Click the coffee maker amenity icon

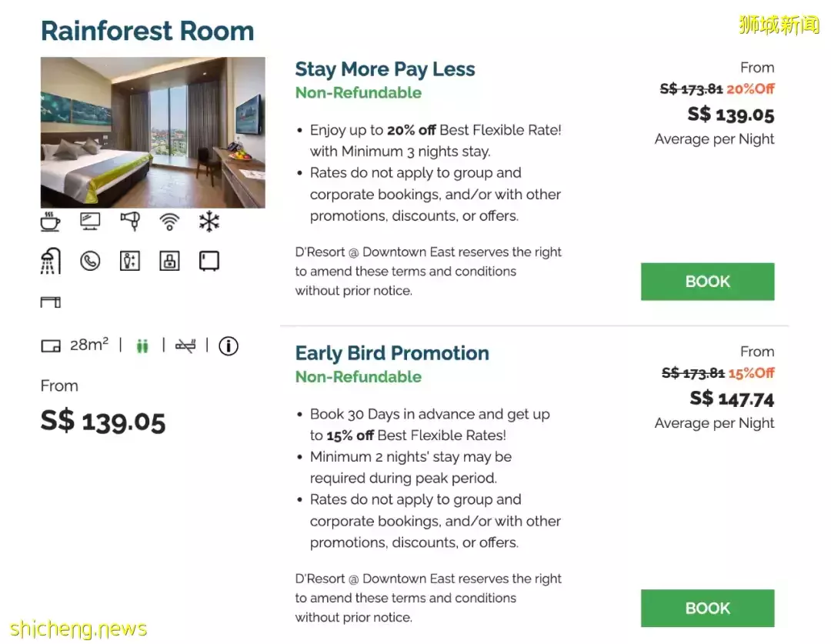pos(51,222)
